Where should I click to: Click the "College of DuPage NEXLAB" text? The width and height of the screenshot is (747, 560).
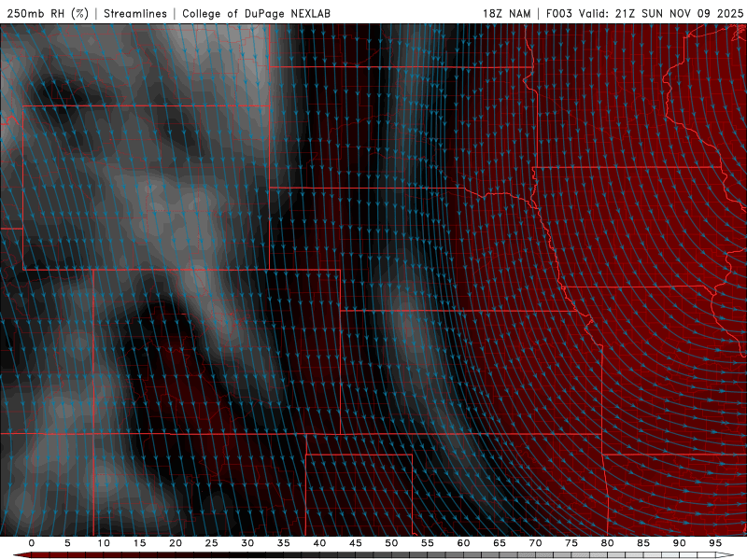click(x=256, y=13)
